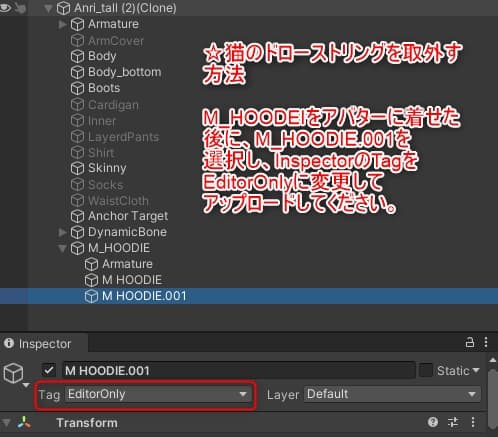Click cube icon next to M_HOODIE
The width and height of the screenshot is (498, 437).
click(77, 248)
